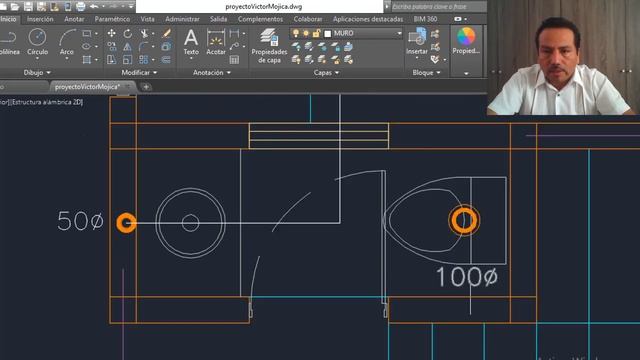Select the Move (Desplazar) tool

click(x=111, y=33)
